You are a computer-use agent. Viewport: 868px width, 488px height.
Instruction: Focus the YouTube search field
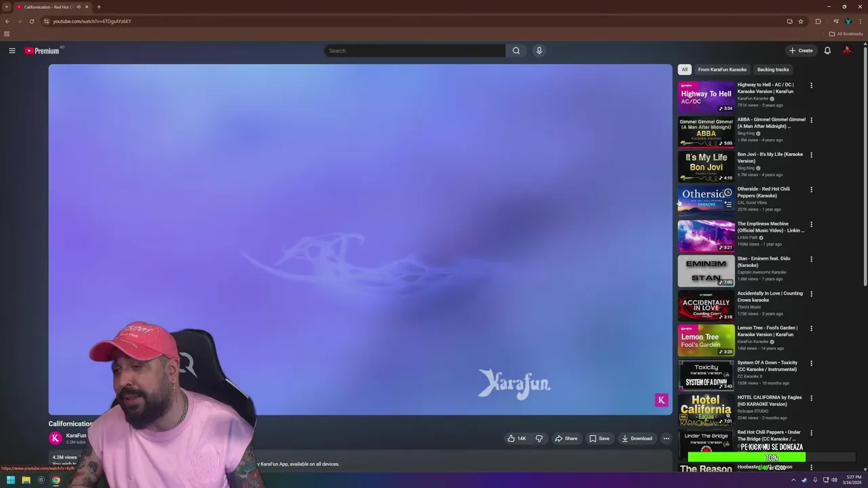tap(415, 51)
